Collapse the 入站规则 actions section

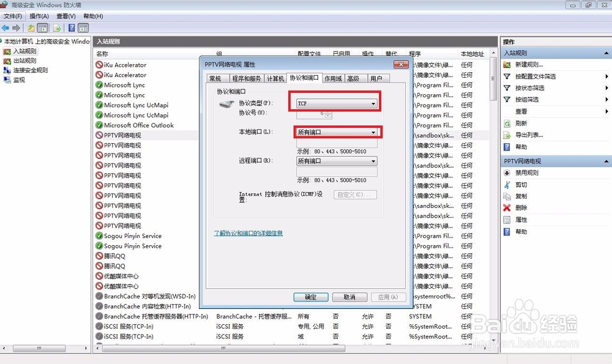606,53
